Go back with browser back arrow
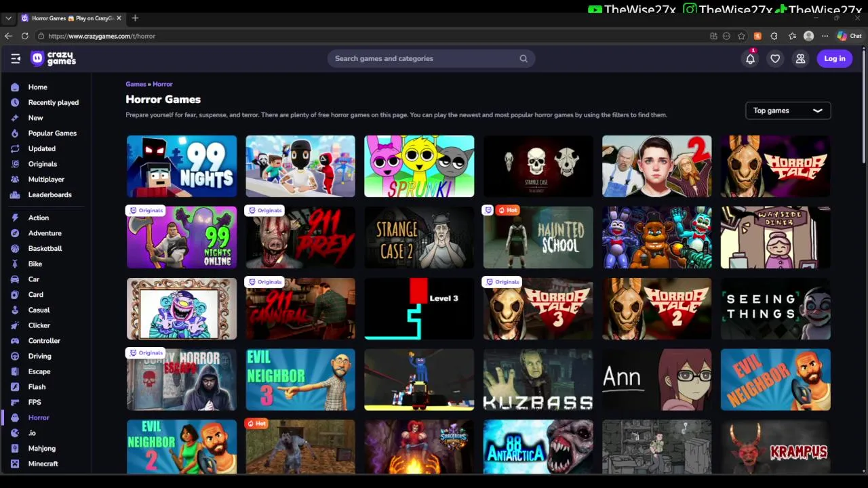Viewport: 868px width, 488px height. (8, 36)
